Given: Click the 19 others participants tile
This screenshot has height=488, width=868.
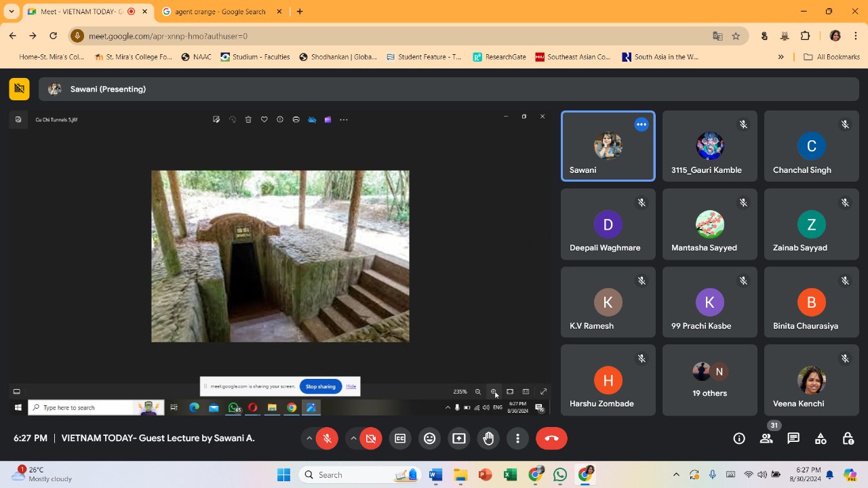Looking at the screenshot, I should pyautogui.click(x=709, y=380).
